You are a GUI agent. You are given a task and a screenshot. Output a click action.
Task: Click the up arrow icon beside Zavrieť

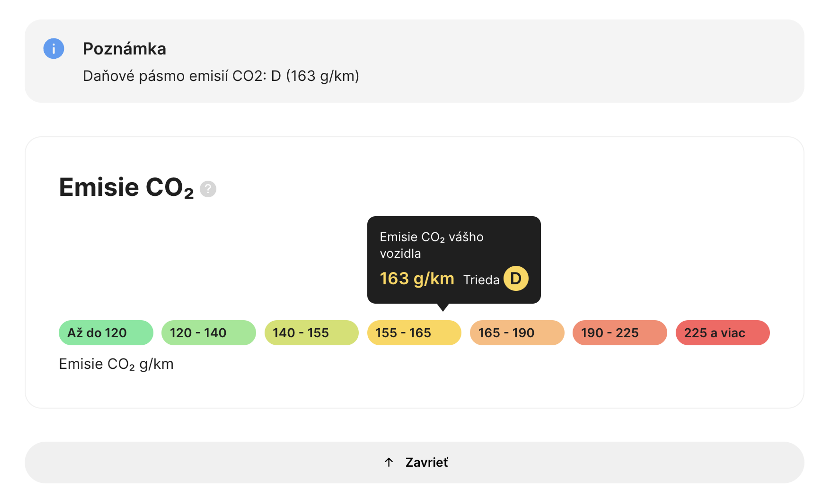[389, 462]
